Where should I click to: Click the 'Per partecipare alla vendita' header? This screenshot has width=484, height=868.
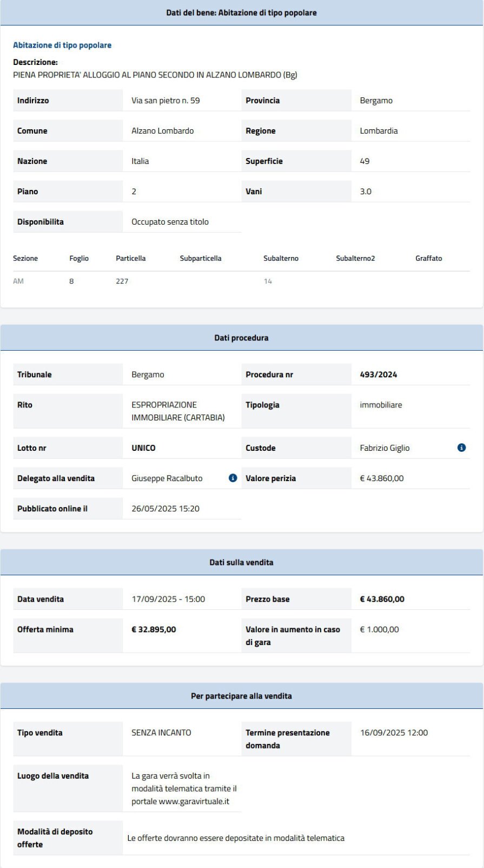241,696
